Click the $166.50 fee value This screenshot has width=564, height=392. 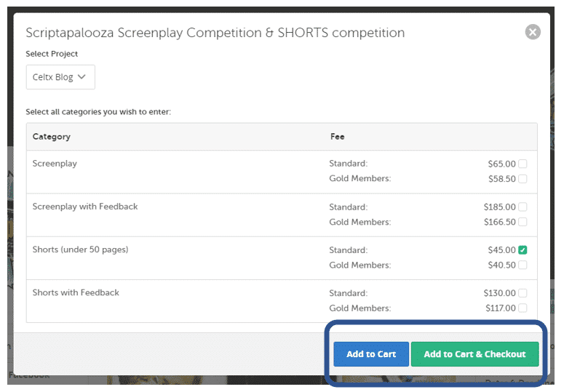tap(500, 222)
